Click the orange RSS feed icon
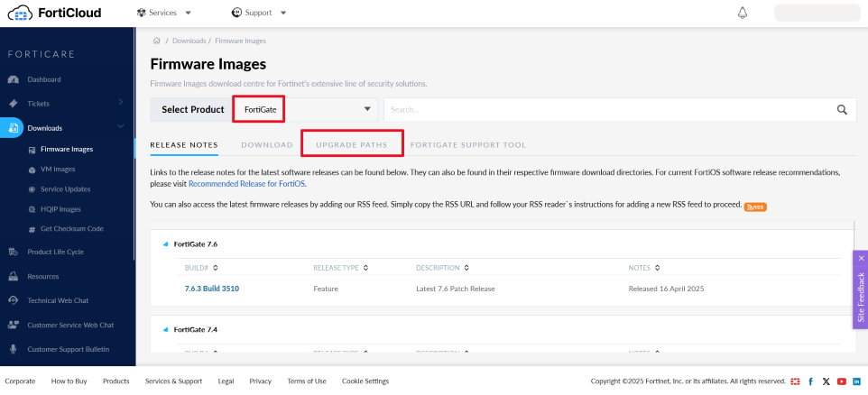This screenshot has width=868, height=395. [754, 207]
